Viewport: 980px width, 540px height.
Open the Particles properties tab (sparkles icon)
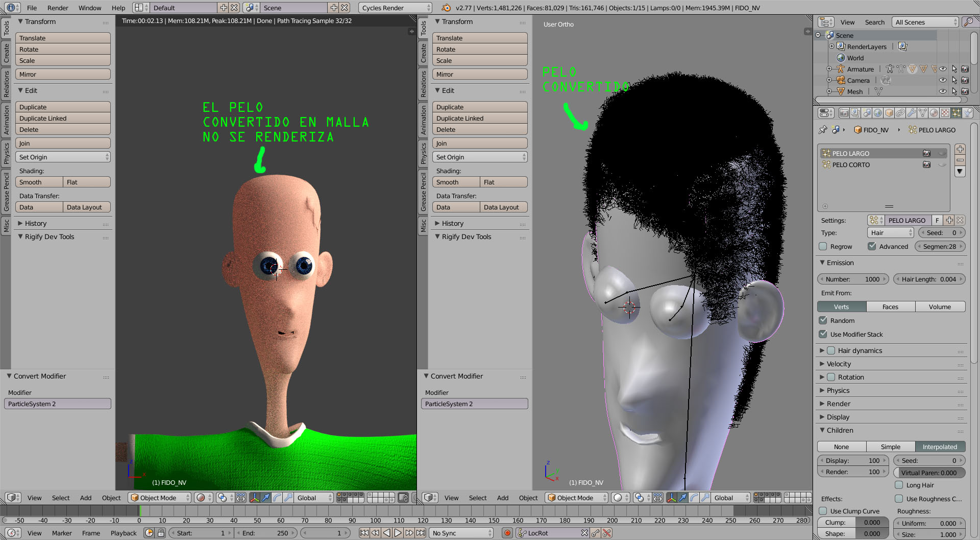click(x=956, y=113)
